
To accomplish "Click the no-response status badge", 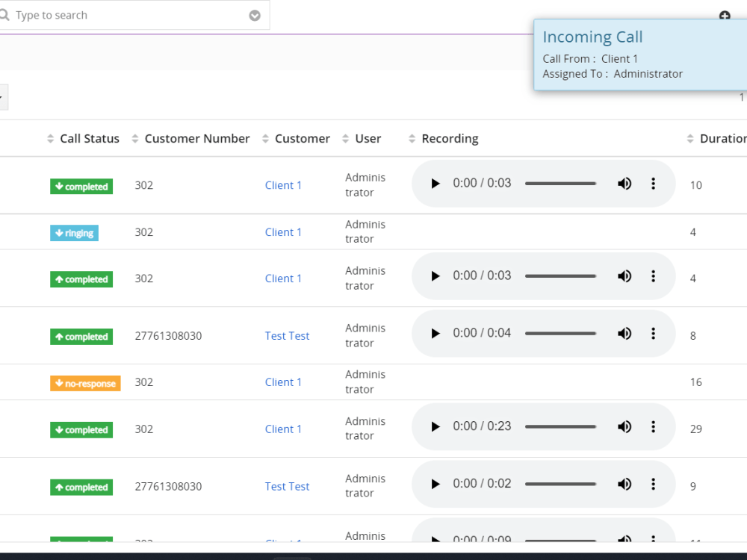I will coord(85,383).
